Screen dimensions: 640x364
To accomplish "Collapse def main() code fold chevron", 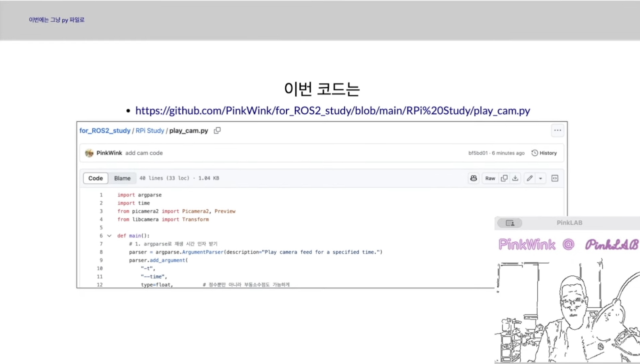I will pos(109,236).
